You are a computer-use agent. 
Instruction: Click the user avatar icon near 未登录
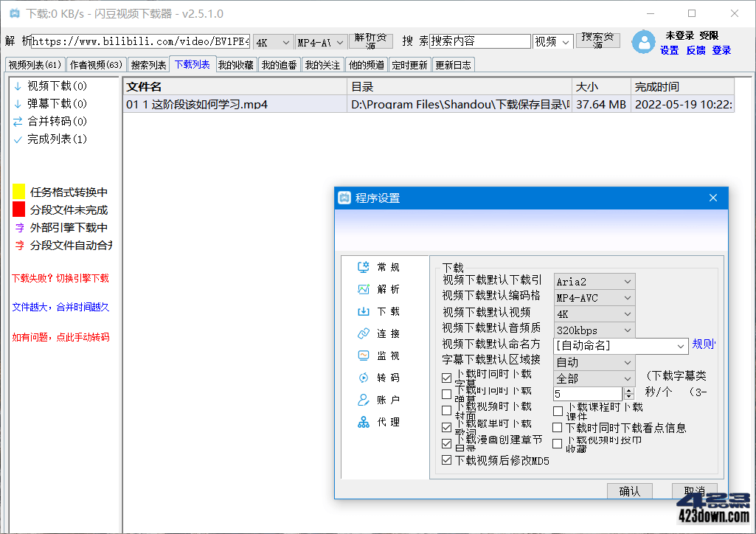point(642,43)
